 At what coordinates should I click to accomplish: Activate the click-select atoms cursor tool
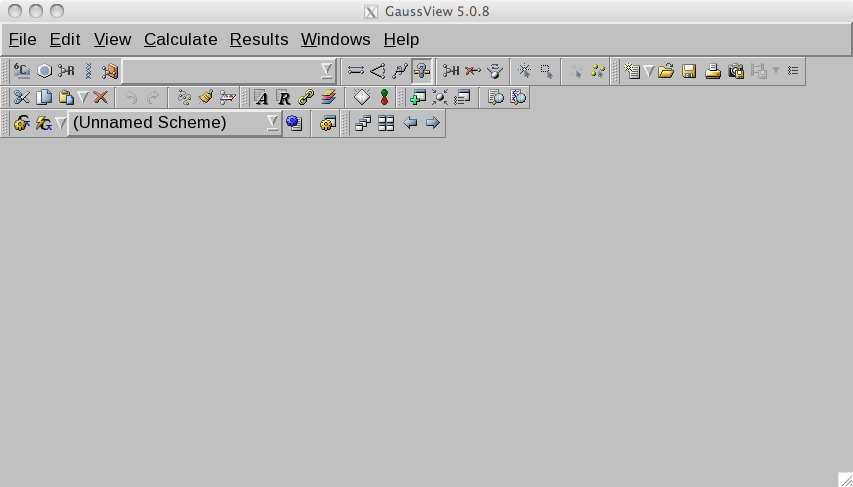coord(524,71)
